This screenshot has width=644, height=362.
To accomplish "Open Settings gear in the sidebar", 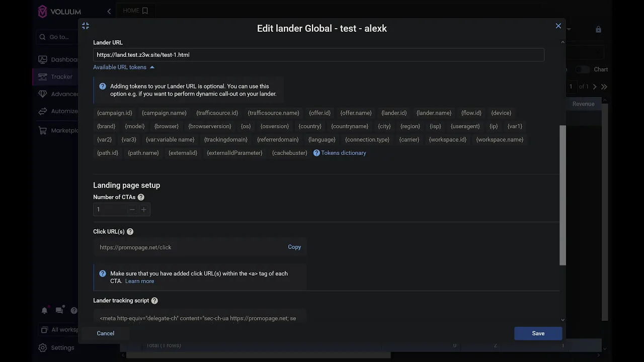I will pyautogui.click(x=43, y=348).
